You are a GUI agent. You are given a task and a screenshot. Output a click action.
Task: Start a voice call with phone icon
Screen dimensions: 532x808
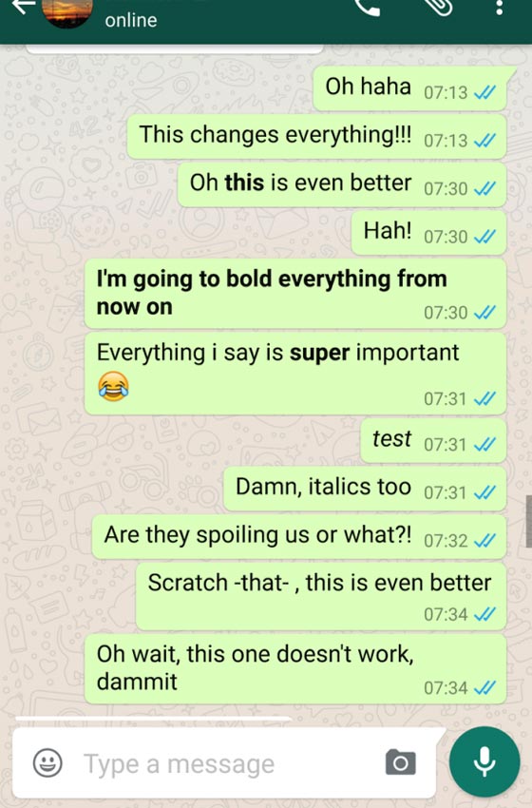[x=368, y=7]
